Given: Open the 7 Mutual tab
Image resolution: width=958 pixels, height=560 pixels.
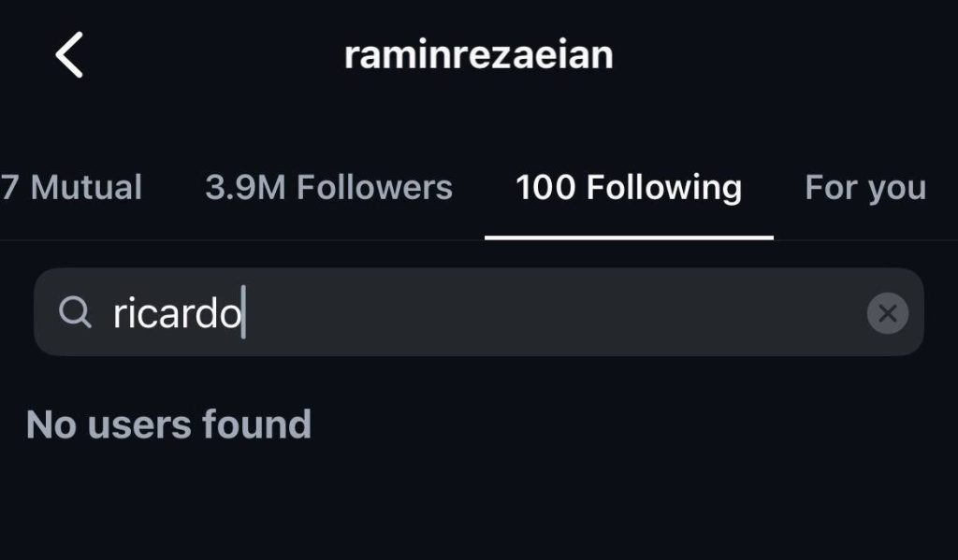Looking at the screenshot, I should (x=71, y=188).
